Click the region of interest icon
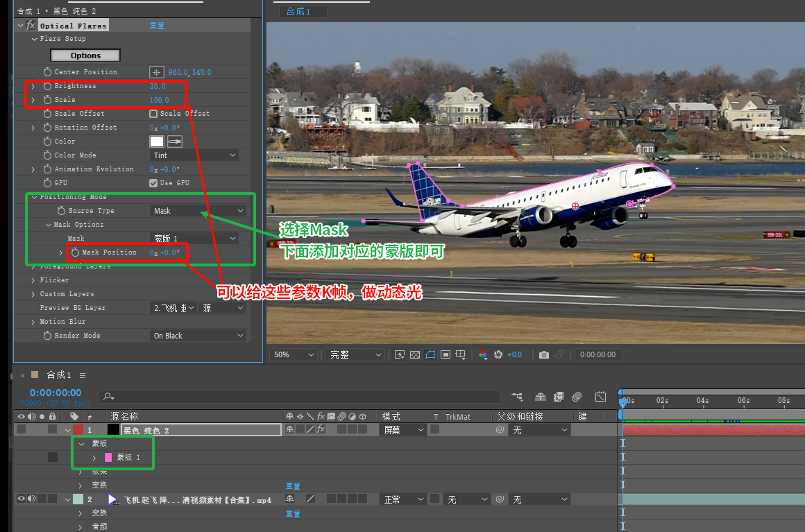The image size is (805, 532). 446,354
